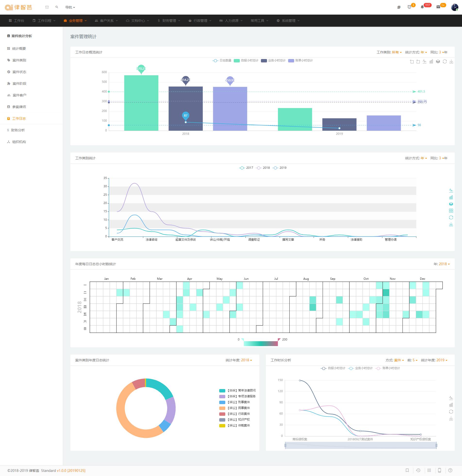Open the 工作类别 所有 dropdown
462x476 pixels.
pos(396,52)
